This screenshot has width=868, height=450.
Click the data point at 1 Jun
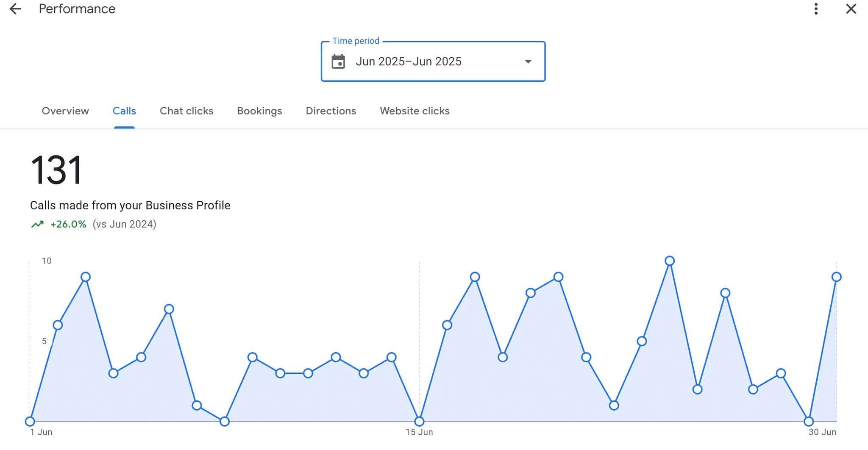pos(30,421)
